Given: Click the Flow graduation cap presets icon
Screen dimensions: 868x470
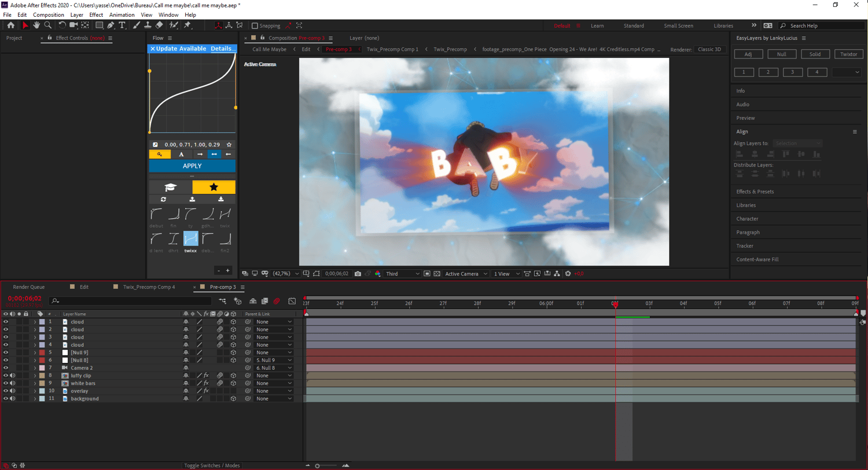Looking at the screenshot, I should click(170, 187).
